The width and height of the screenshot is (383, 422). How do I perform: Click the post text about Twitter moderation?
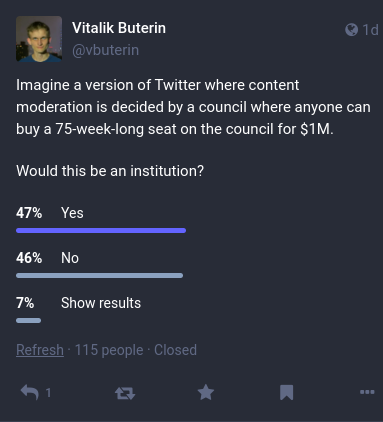(193, 107)
